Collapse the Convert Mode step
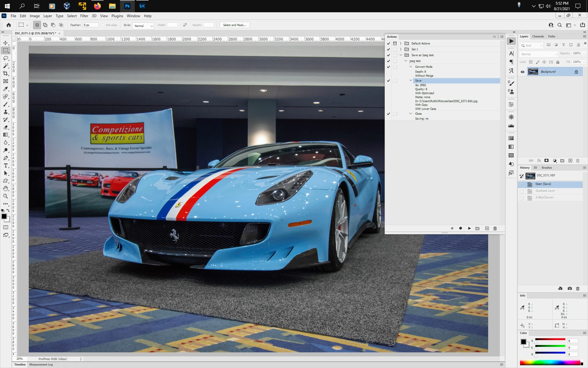The image size is (588, 368). (411, 67)
